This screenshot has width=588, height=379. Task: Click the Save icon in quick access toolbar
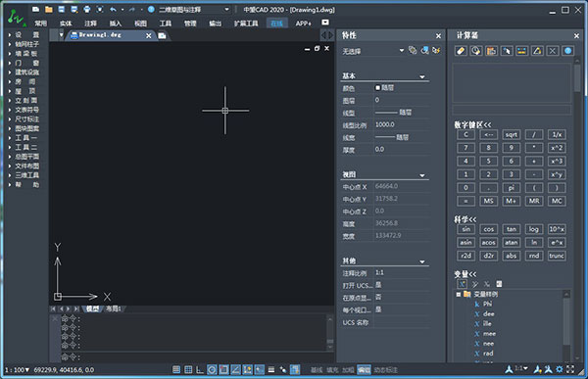[62, 10]
